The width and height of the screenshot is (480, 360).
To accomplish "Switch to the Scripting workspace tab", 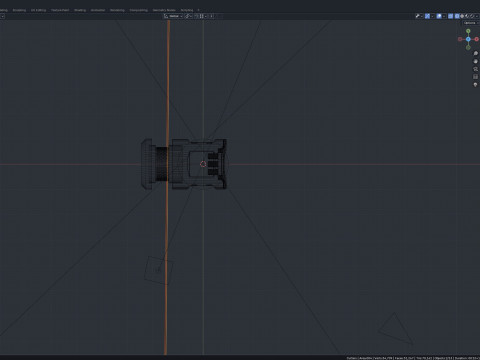I will point(187,10).
